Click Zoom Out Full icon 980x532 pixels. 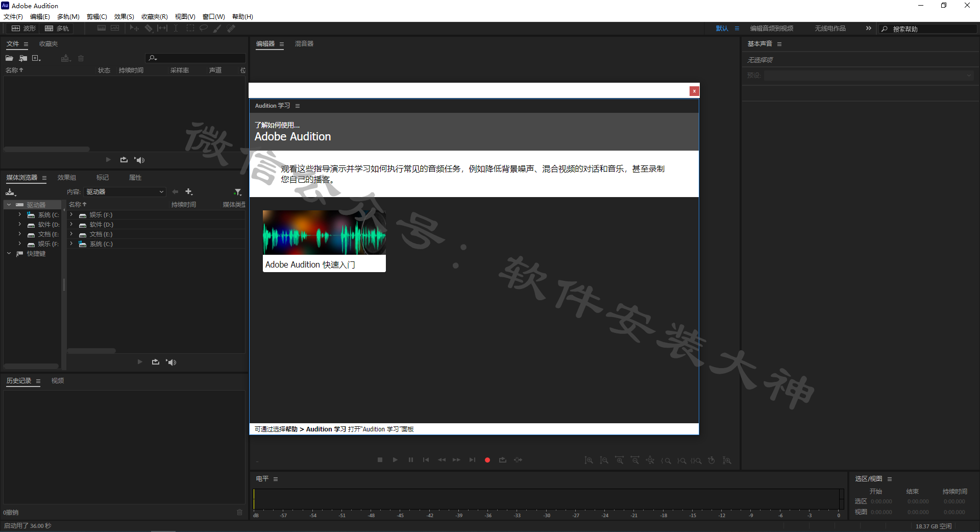click(x=650, y=461)
